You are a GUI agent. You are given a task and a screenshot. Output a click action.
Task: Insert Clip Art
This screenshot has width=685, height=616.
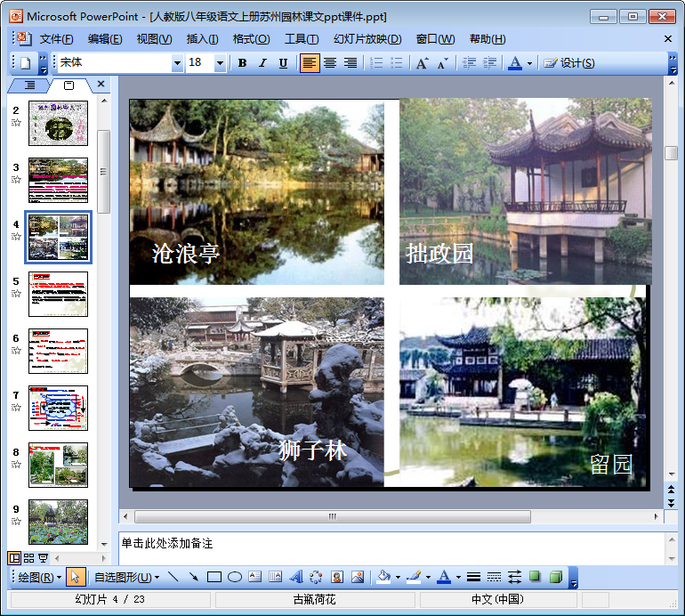coord(337,578)
